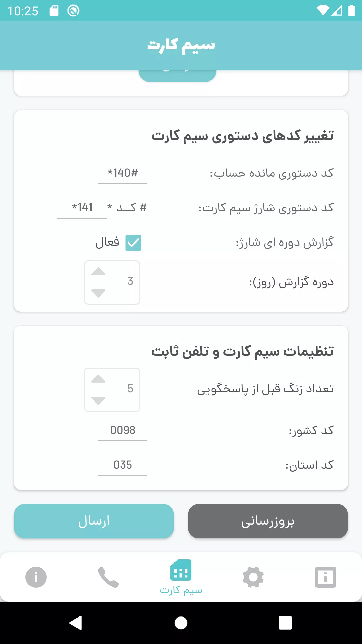Edit the province code field 035
Screen dimensions: 362x644
click(123, 465)
